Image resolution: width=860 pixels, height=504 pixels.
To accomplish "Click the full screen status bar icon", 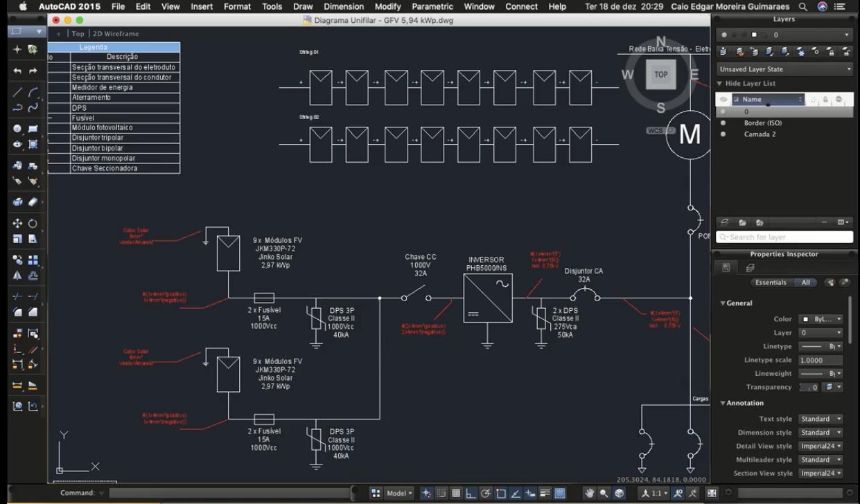I will pos(712,493).
